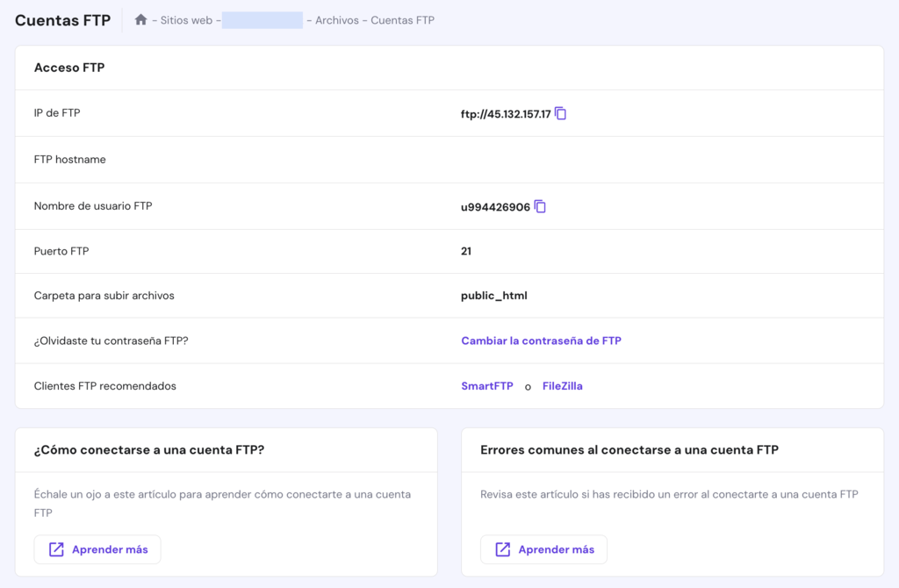This screenshot has height=588, width=899.
Task: Select the u994426906 username value
Action: 496,205
